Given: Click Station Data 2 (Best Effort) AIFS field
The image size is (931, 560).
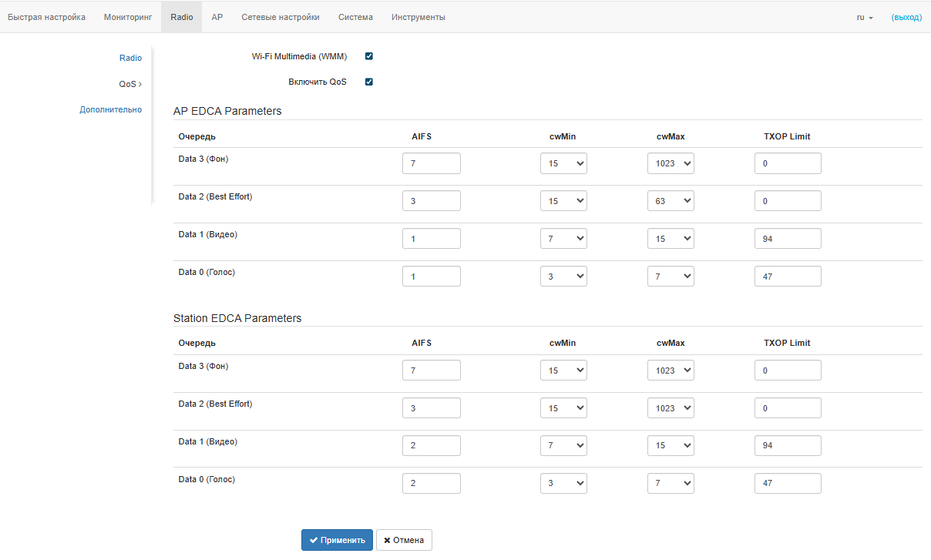Looking at the screenshot, I should click(432, 408).
